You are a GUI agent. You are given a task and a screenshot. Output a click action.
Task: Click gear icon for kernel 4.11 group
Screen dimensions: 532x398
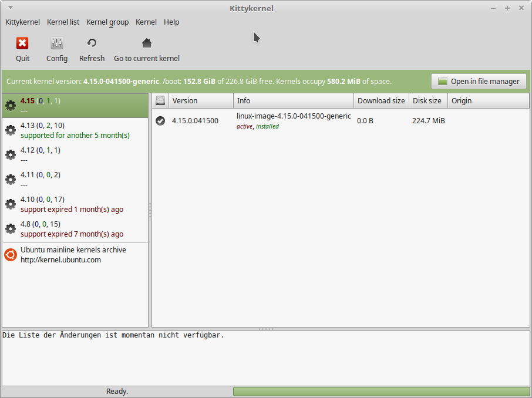point(11,180)
